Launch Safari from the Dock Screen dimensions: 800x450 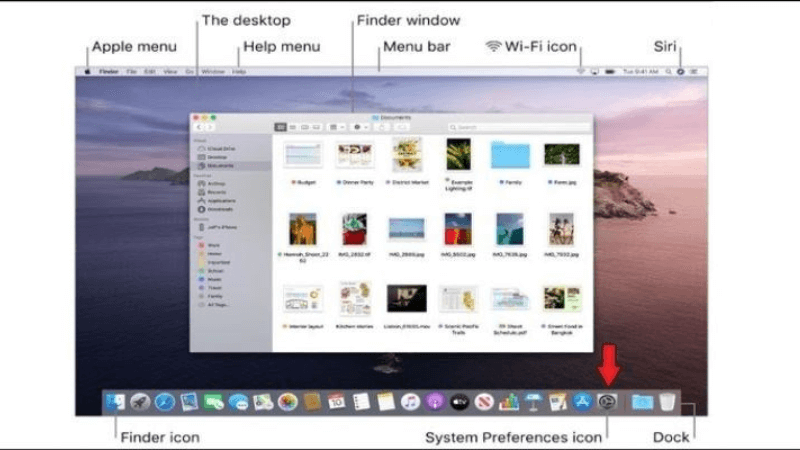coord(165,401)
